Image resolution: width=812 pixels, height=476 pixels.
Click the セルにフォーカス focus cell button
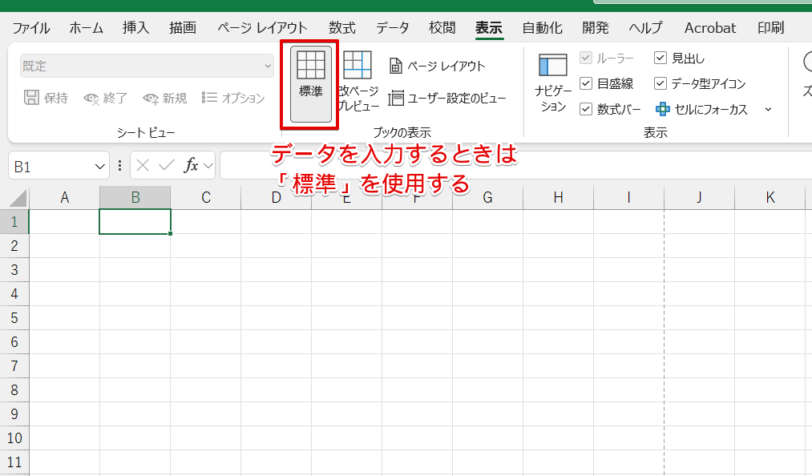702,109
